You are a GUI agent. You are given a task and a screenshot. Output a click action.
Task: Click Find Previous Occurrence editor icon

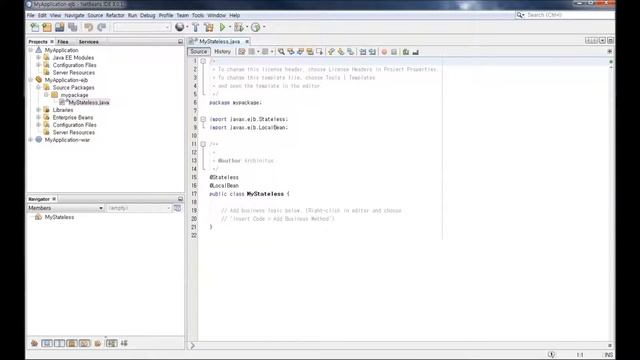point(291,52)
